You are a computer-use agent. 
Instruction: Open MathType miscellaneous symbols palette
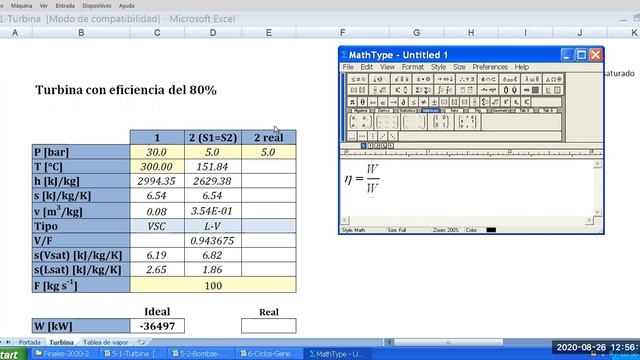[x=510, y=79]
